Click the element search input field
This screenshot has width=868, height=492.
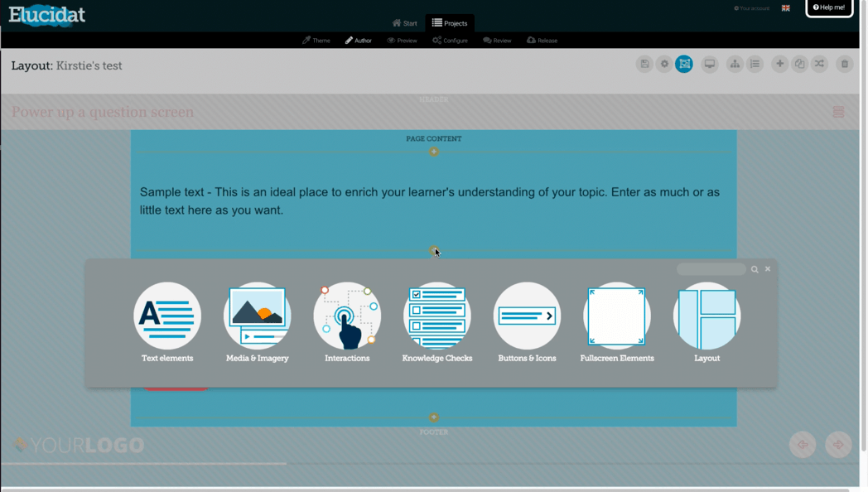point(711,269)
